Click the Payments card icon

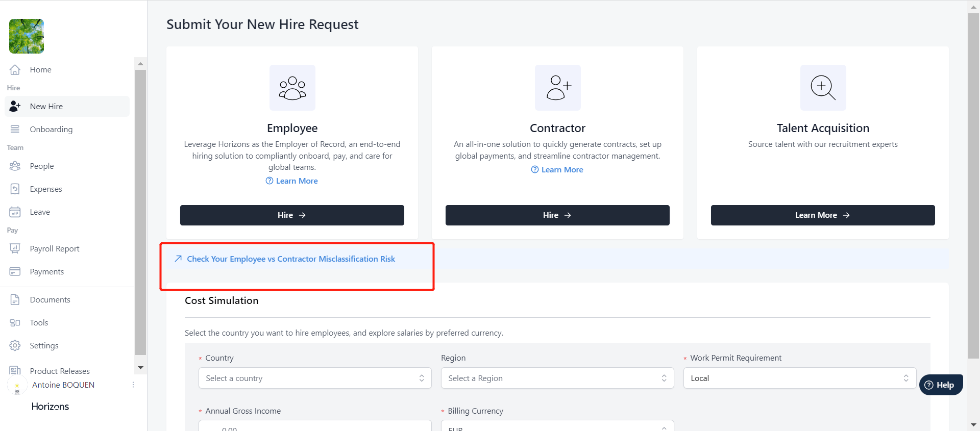(15, 272)
